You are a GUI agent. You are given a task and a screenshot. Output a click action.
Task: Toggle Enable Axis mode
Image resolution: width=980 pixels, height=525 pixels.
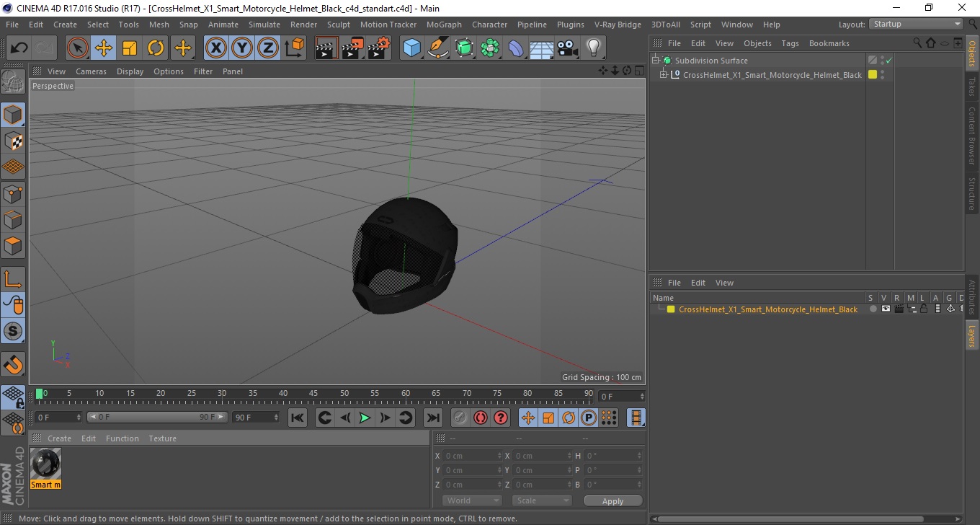tap(13, 278)
